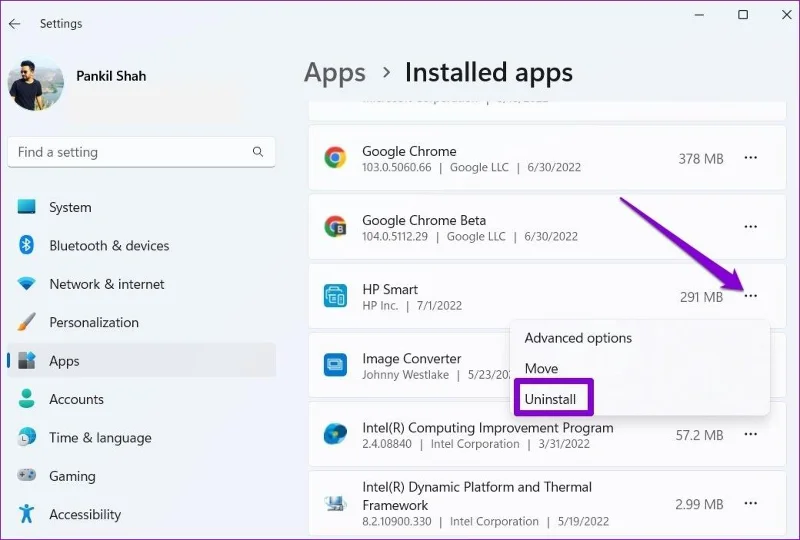The height and width of the screenshot is (540, 800).
Task: Click the Intel Dynamic Platform Framework icon
Action: pos(335,504)
